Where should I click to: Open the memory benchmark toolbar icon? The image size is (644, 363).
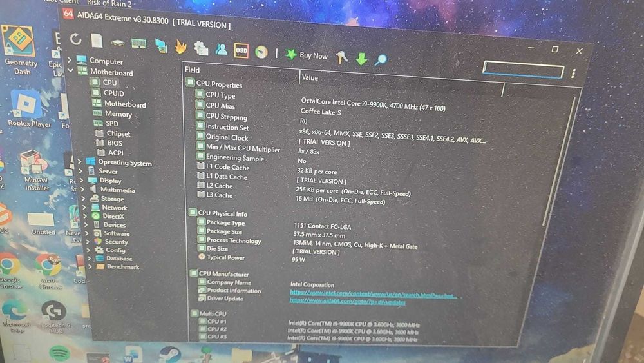click(x=139, y=44)
